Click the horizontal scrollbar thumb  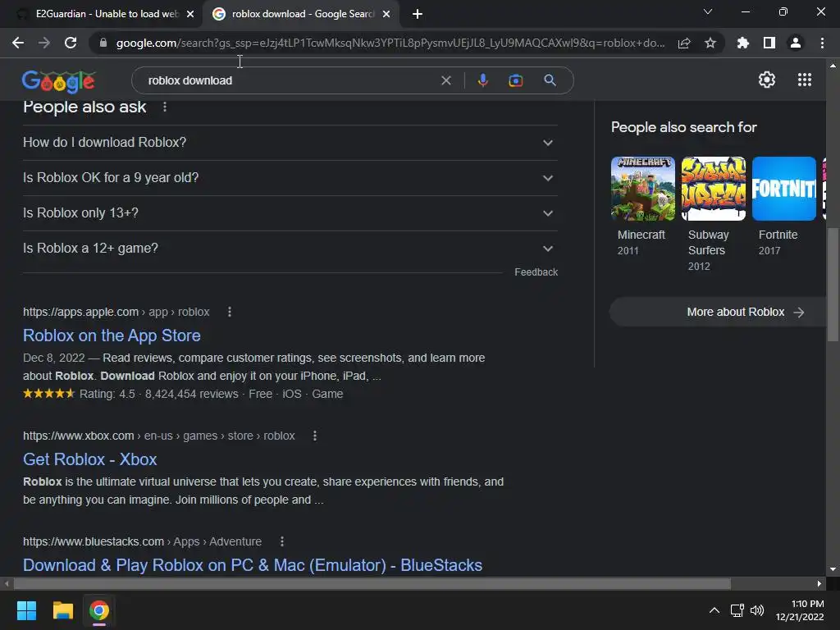click(x=372, y=583)
